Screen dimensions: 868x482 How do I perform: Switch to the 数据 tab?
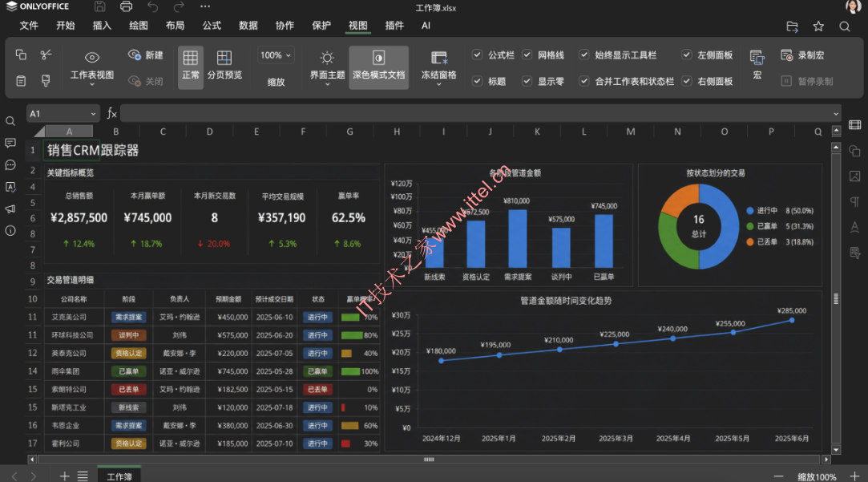click(248, 26)
